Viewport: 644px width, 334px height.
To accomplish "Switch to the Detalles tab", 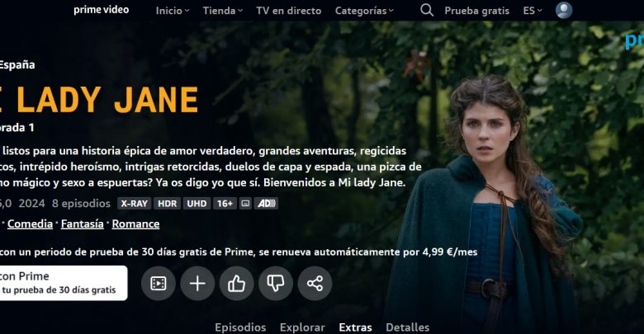I will [407, 327].
